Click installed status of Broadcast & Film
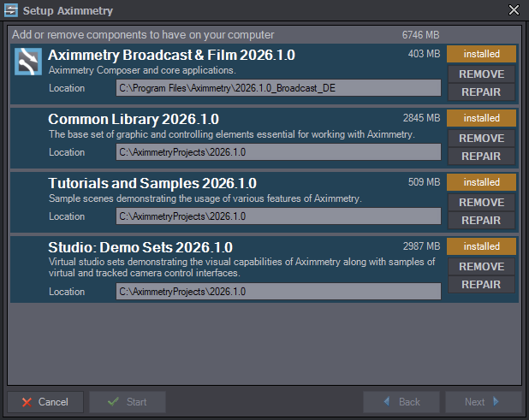The image size is (529, 420). [x=481, y=54]
